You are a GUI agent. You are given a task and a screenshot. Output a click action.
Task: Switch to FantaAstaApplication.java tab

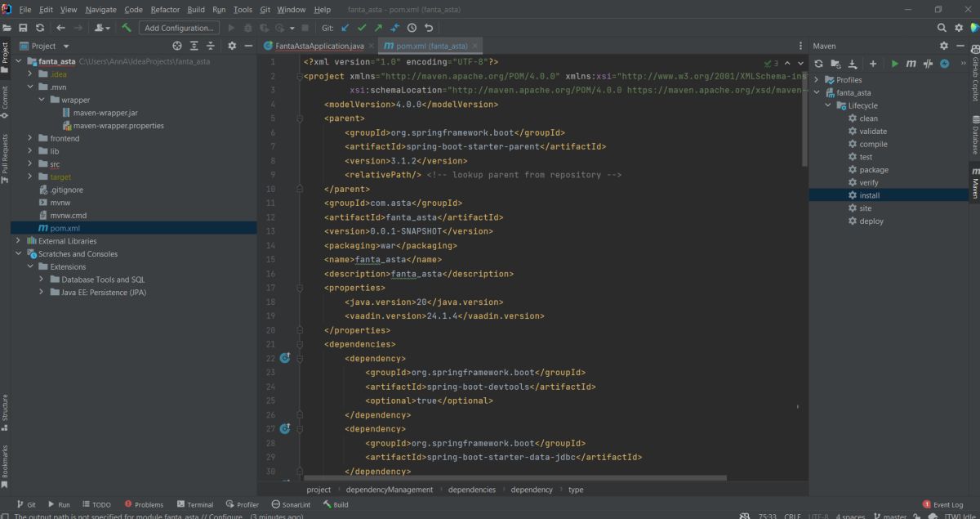click(318, 47)
